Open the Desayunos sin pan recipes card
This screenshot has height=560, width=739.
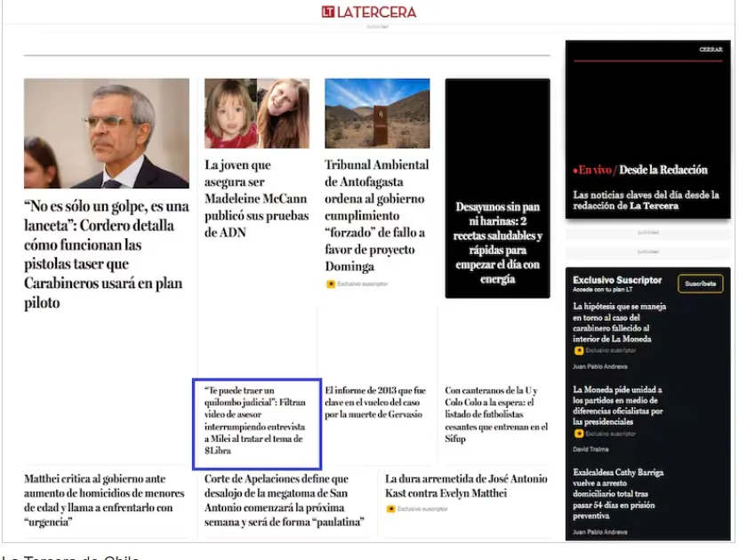(497, 243)
